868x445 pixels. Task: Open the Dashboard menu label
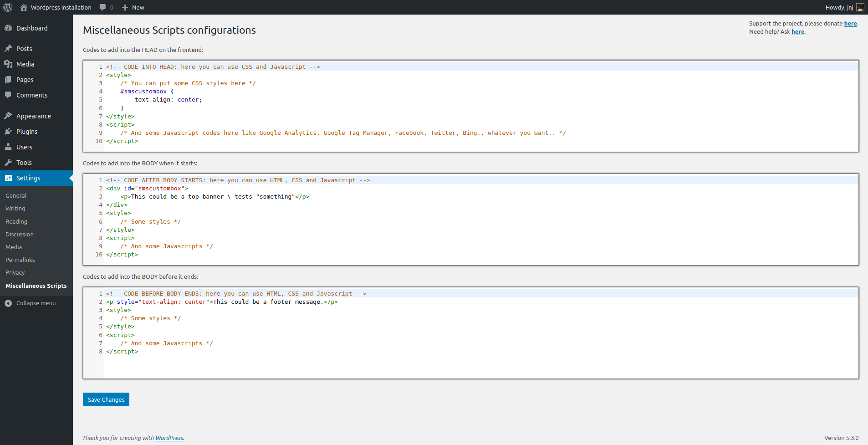tap(32, 28)
